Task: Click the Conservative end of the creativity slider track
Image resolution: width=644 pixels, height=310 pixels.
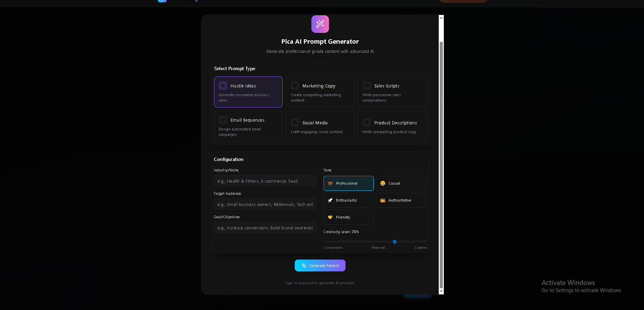Action: 325,242
